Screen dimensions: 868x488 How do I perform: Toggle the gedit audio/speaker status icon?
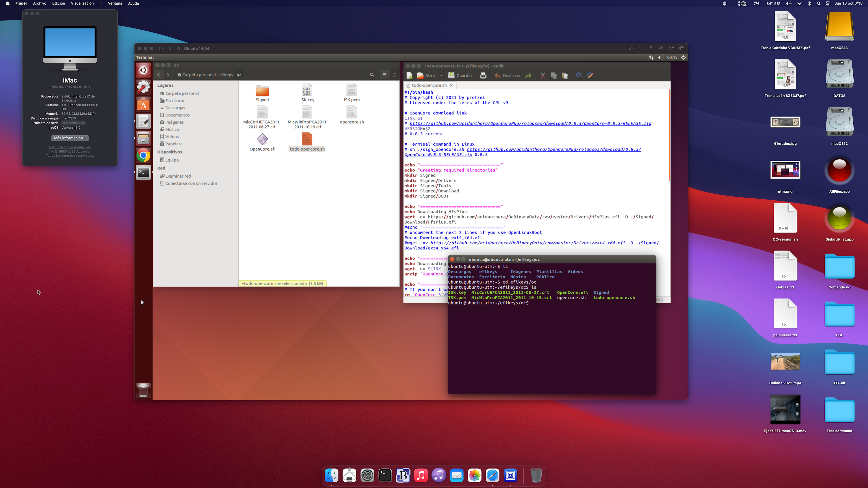tap(660, 57)
